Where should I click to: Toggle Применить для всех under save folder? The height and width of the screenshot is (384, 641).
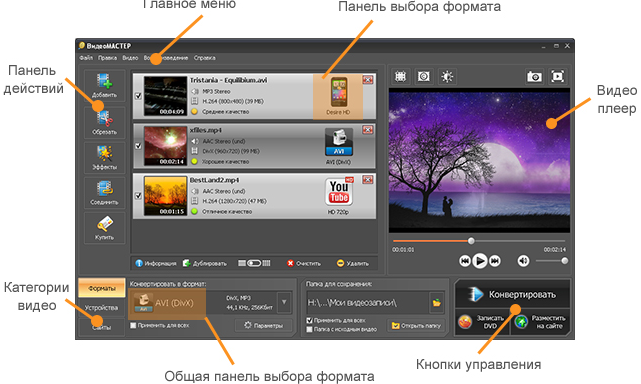309,321
